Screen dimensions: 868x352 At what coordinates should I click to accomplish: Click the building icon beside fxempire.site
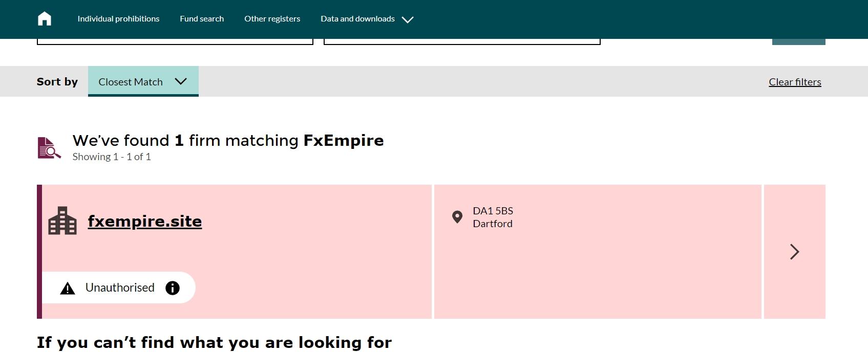(x=62, y=221)
